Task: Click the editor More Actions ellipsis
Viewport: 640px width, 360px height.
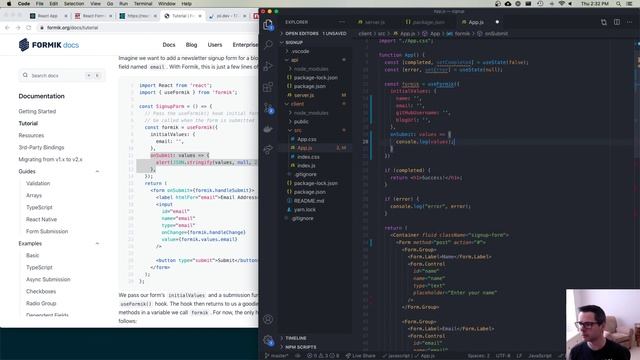Action: [x=630, y=22]
